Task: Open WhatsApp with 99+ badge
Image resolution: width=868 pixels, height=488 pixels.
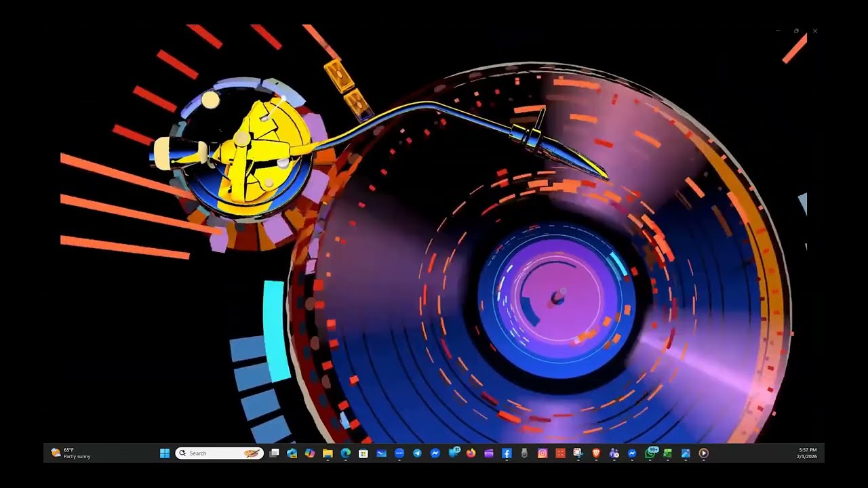Action: 651,453
